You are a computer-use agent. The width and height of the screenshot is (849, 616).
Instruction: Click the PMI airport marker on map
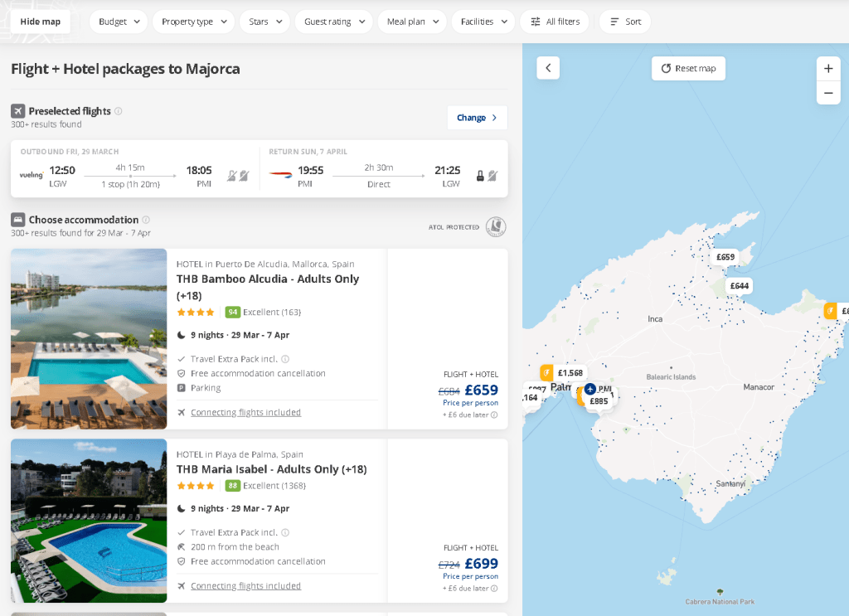click(590, 389)
